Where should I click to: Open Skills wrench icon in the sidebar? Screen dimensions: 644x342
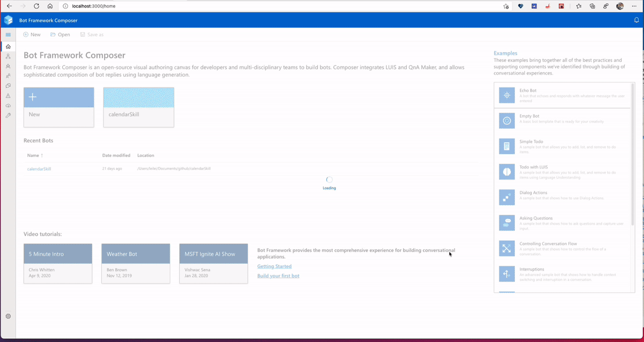click(x=8, y=115)
